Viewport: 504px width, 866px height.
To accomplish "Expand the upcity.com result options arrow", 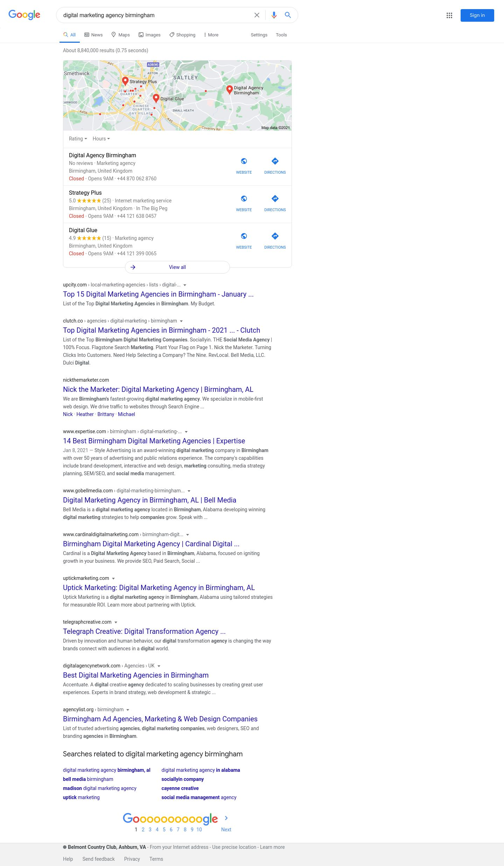I will coord(185,285).
